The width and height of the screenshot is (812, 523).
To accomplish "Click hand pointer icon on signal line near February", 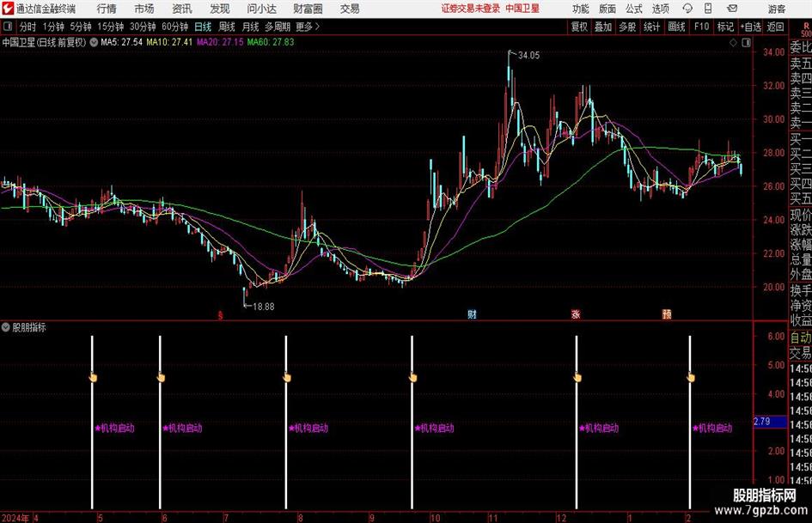I will pos(690,377).
